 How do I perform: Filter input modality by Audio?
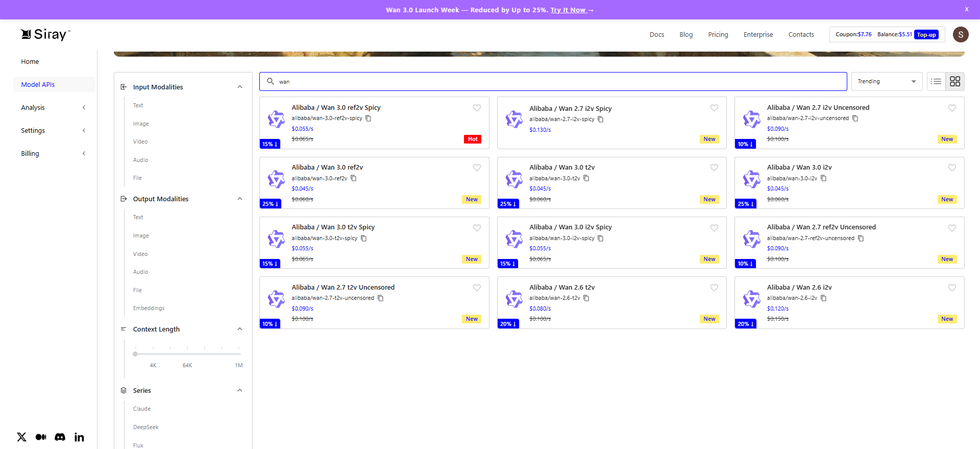tap(140, 160)
